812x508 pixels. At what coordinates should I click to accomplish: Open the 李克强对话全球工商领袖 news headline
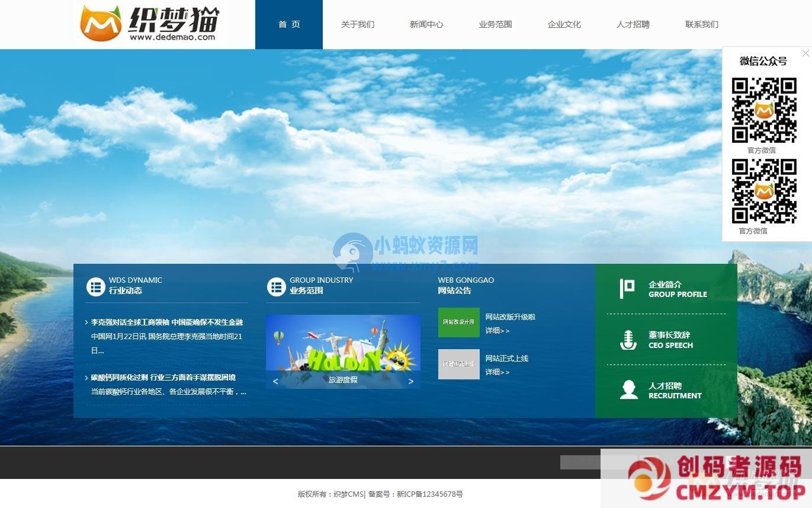166,322
